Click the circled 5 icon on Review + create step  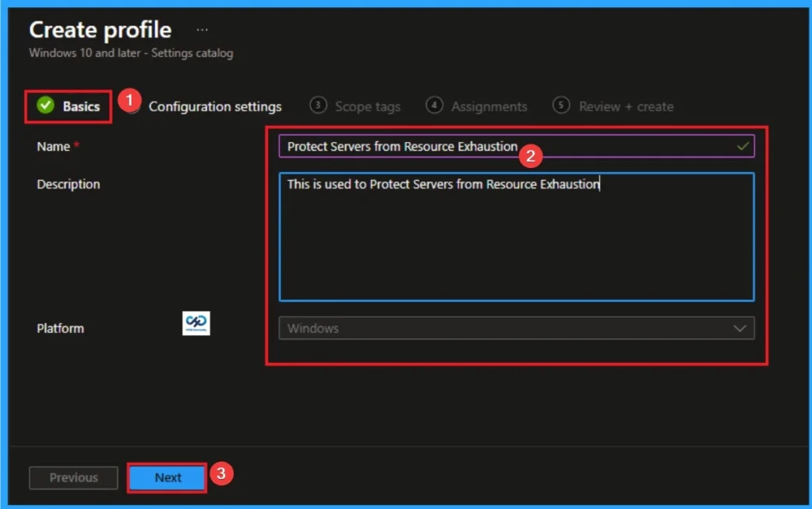[563, 105]
